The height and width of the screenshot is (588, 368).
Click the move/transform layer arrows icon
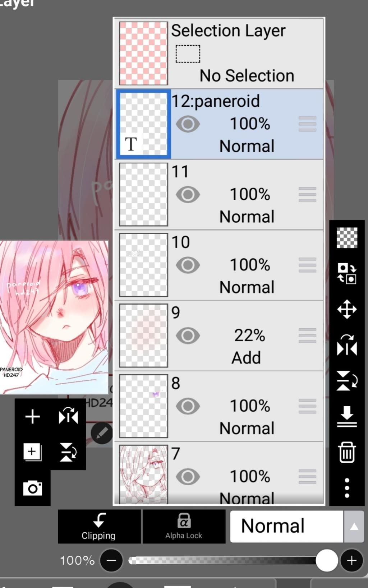click(347, 309)
